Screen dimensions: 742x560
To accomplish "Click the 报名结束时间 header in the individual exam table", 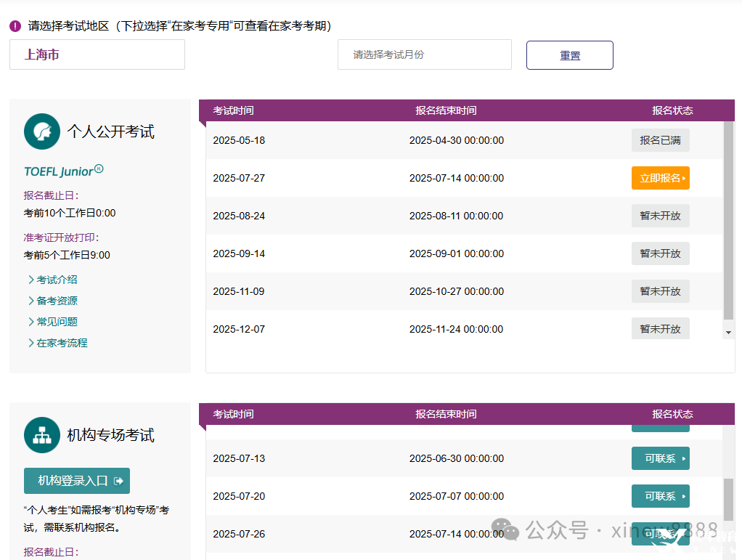I will coord(446,111).
